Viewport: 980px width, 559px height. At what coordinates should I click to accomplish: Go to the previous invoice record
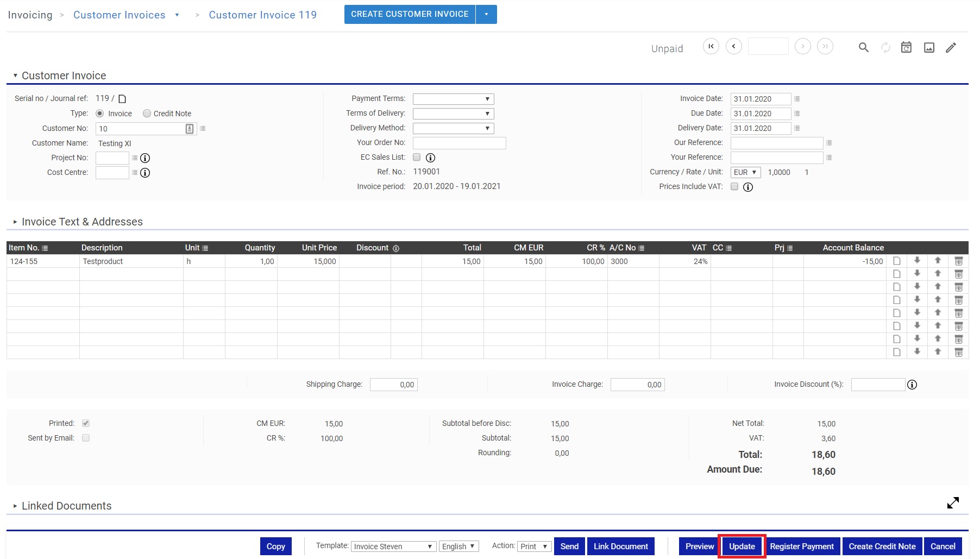pos(733,47)
